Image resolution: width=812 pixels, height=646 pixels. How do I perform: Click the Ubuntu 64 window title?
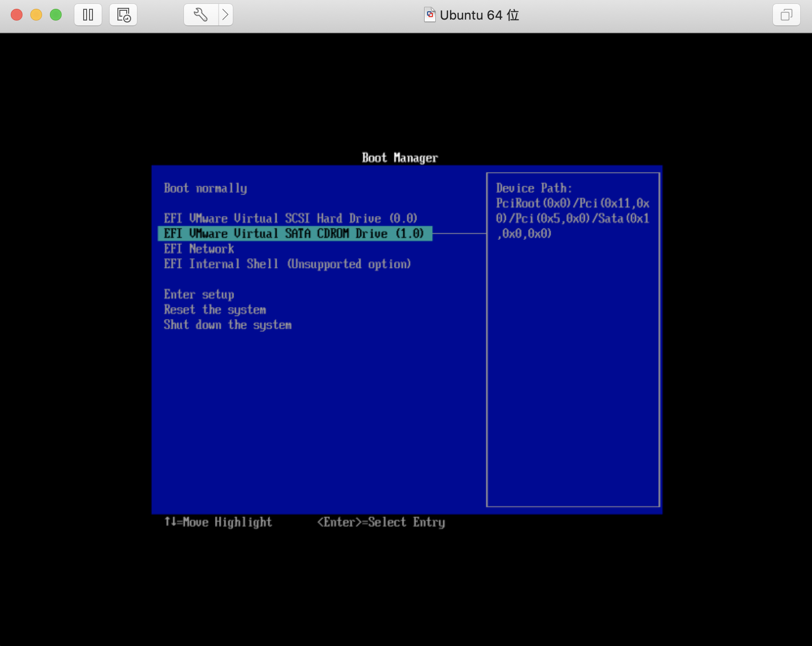coord(479,15)
